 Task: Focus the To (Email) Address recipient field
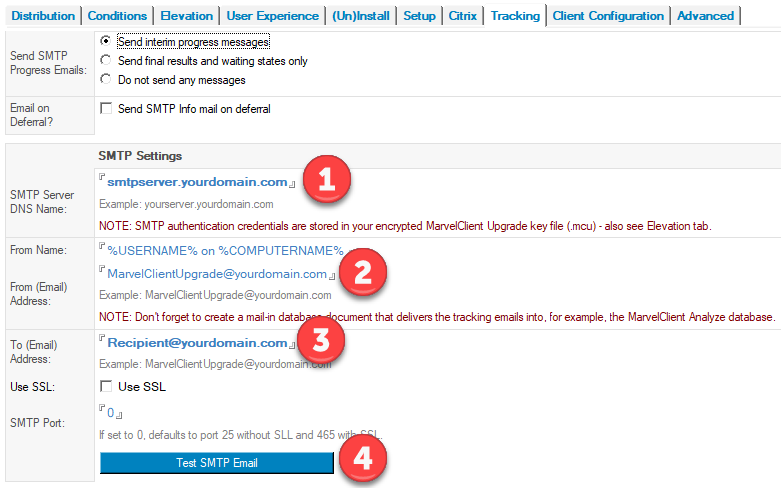pyautogui.click(x=197, y=343)
